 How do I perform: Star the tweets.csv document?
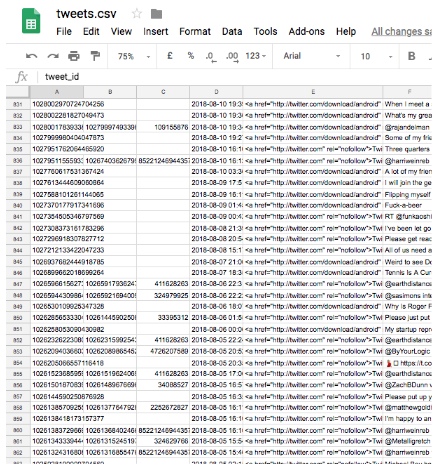pyautogui.click(x=137, y=14)
